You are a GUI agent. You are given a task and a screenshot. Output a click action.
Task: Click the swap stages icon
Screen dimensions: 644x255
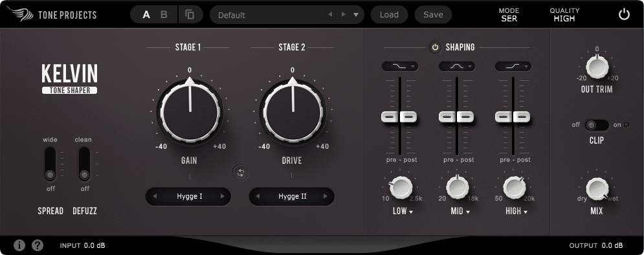241,173
